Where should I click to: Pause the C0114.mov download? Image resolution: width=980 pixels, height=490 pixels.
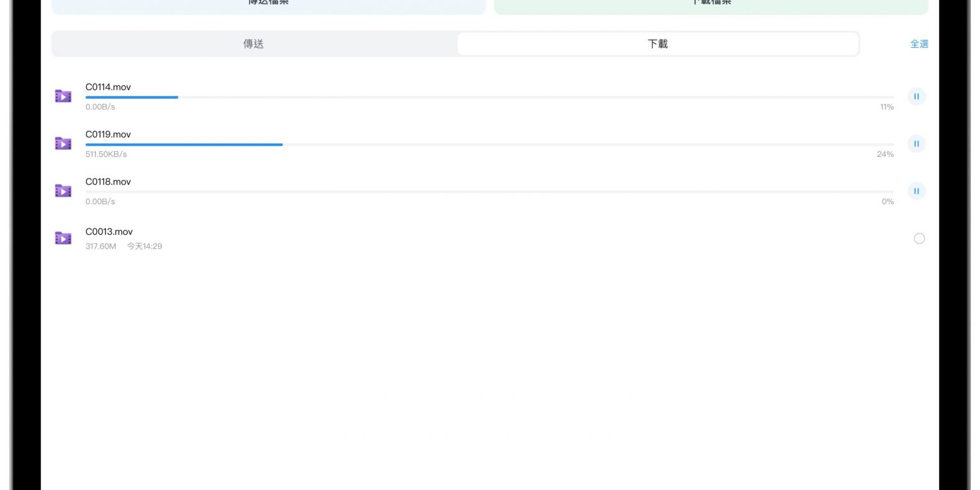coord(916,96)
